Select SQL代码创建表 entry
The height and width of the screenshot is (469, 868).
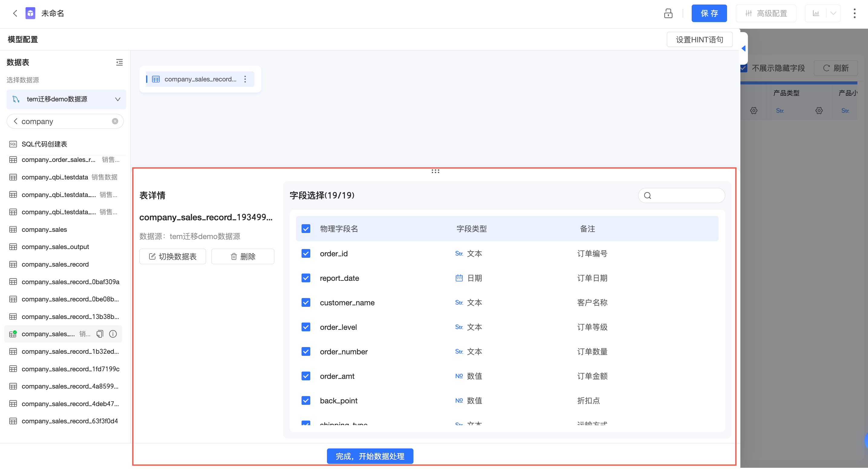(x=44, y=144)
